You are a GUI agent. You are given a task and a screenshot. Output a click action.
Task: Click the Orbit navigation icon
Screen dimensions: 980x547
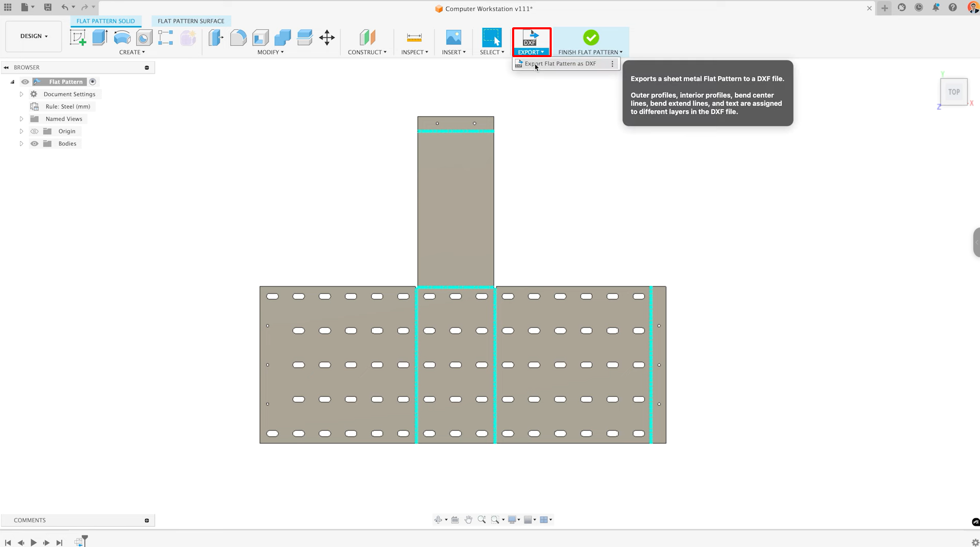point(438,520)
